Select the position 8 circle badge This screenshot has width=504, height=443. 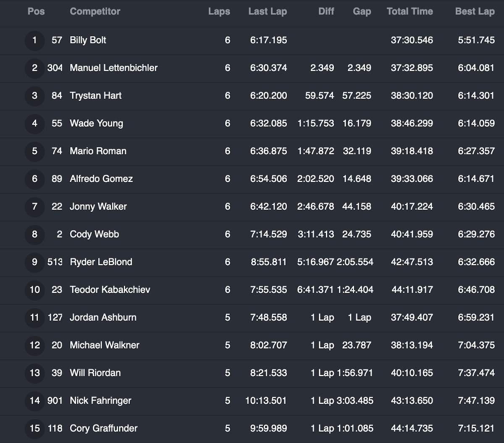pos(34,235)
